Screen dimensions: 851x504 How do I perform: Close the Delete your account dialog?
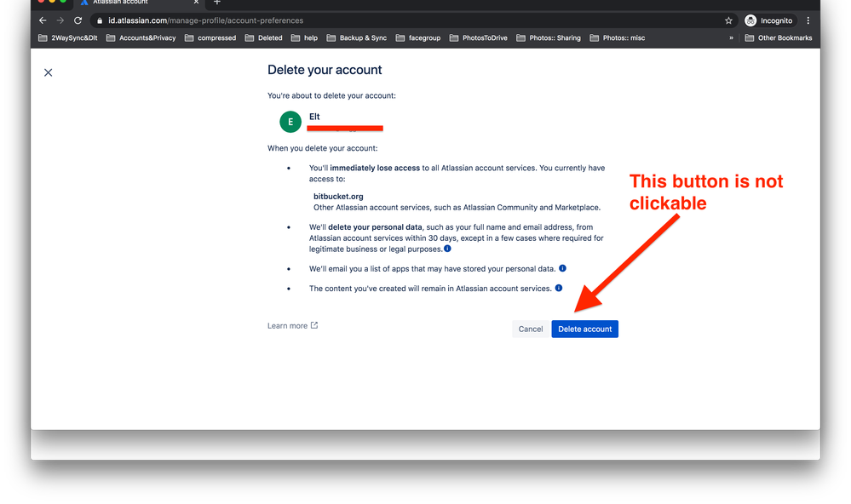pyautogui.click(x=49, y=72)
